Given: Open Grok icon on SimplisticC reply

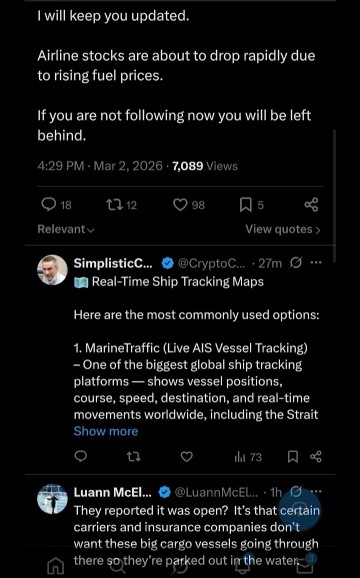Looking at the screenshot, I should point(296,263).
